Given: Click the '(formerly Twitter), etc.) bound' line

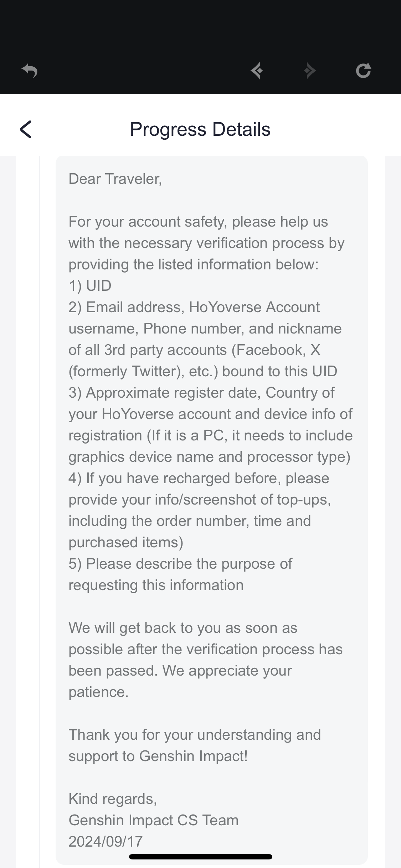Looking at the screenshot, I should 202,371.
